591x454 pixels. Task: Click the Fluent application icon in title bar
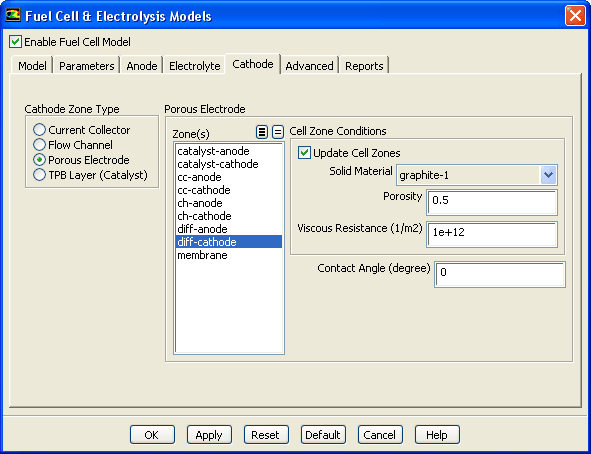pos(12,15)
